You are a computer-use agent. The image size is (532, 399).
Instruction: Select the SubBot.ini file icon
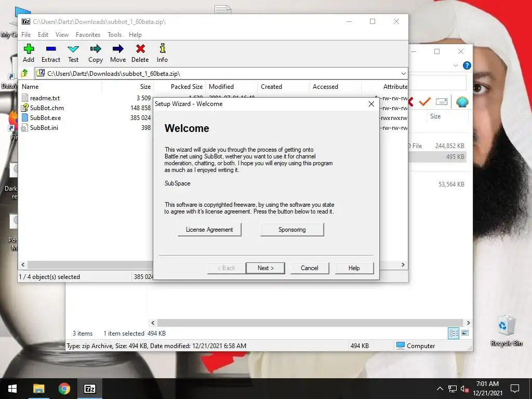pos(25,128)
